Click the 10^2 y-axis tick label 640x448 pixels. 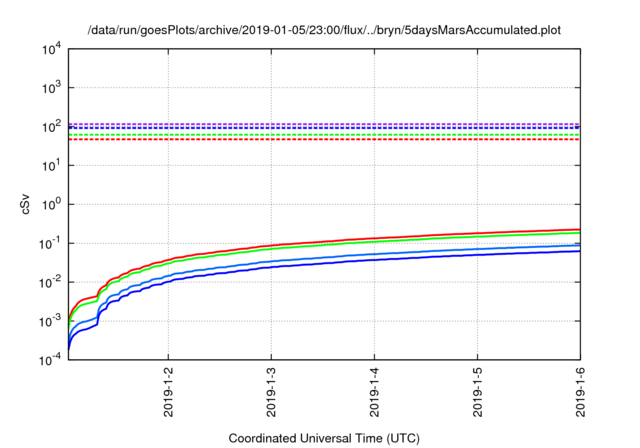(50, 127)
